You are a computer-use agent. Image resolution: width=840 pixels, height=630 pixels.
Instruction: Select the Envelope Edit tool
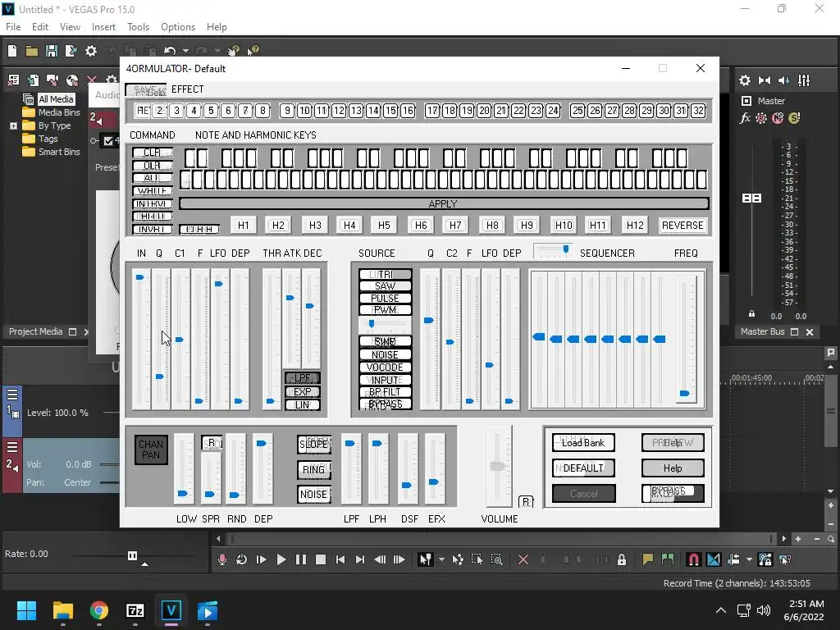tap(458, 559)
